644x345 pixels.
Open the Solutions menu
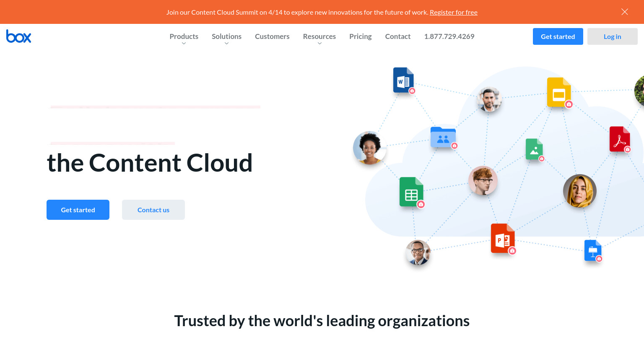coord(226,36)
